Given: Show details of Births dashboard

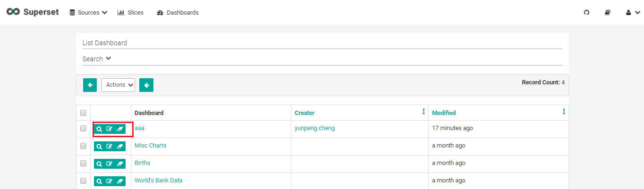Looking at the screenshot, I should [x=99, y=164].
